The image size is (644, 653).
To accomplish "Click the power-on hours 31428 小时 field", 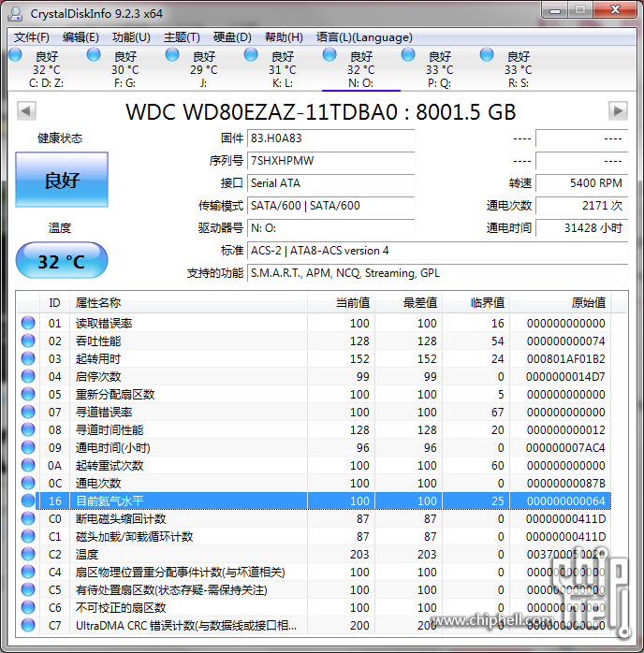I will 582,228.
